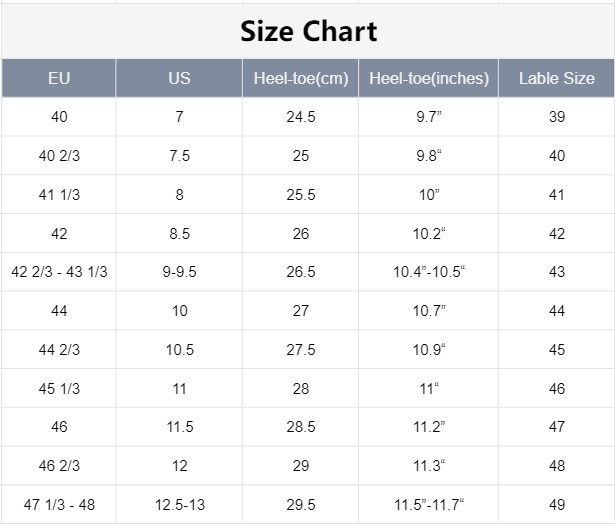Select the label size 49 cell
615x524 pixels.
556,504
